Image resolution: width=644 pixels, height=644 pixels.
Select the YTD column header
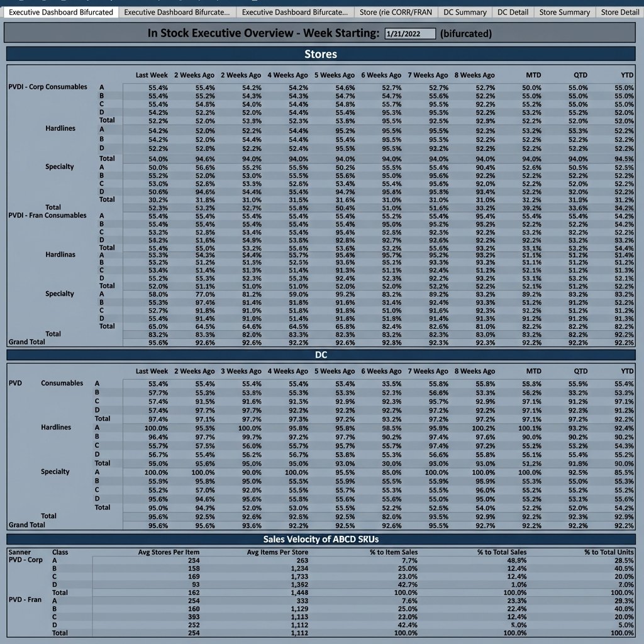(x=626, y=75)
